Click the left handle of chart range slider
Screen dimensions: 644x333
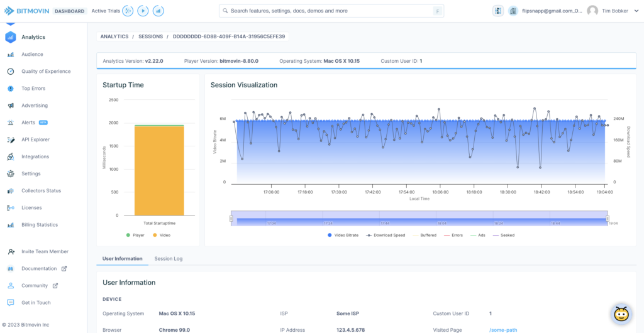[231, 219]
